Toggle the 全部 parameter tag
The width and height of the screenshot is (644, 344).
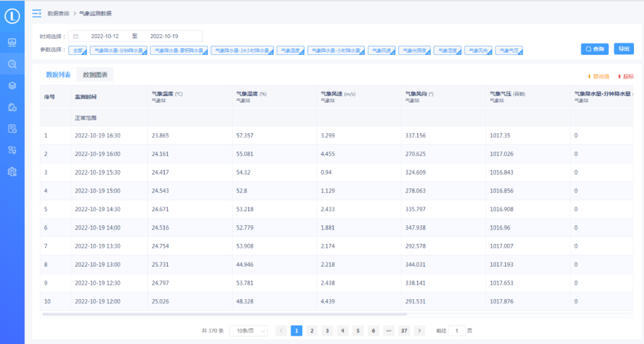click(x=78, y=51)
